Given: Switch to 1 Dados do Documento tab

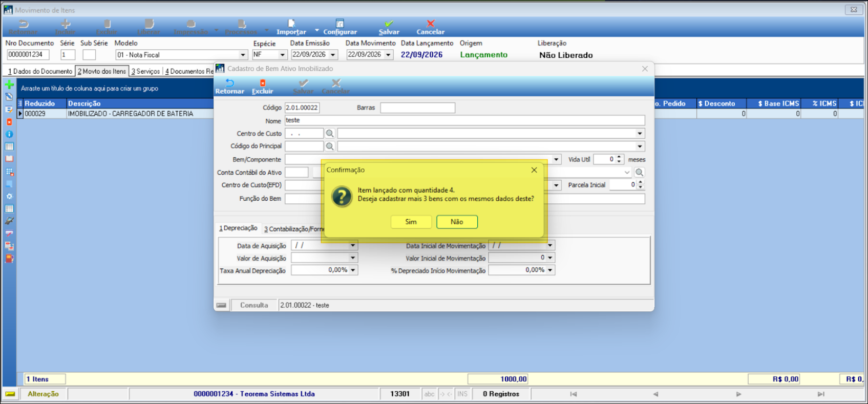Looking at the screenshot, I should point(40,71).
